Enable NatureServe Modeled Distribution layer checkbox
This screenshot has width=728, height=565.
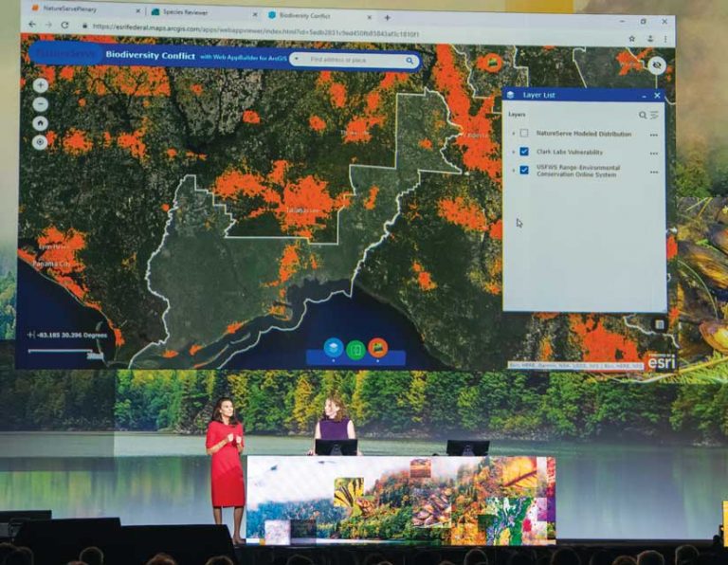point(524,134)
